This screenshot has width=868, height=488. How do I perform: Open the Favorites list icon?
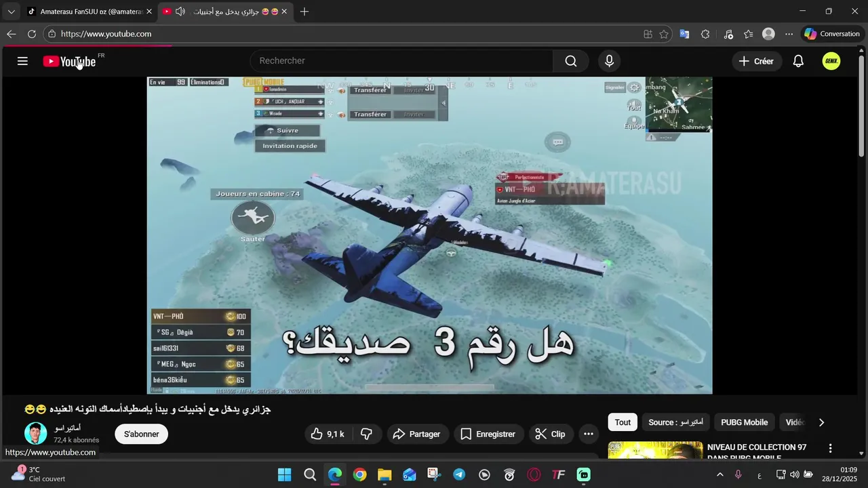(x=748, y=34)
